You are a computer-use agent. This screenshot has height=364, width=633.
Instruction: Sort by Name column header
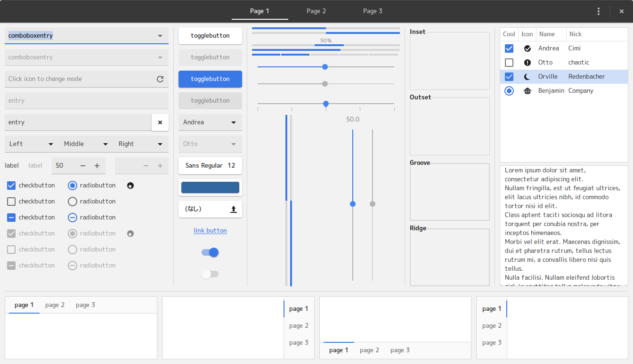(x=551, y=34)
